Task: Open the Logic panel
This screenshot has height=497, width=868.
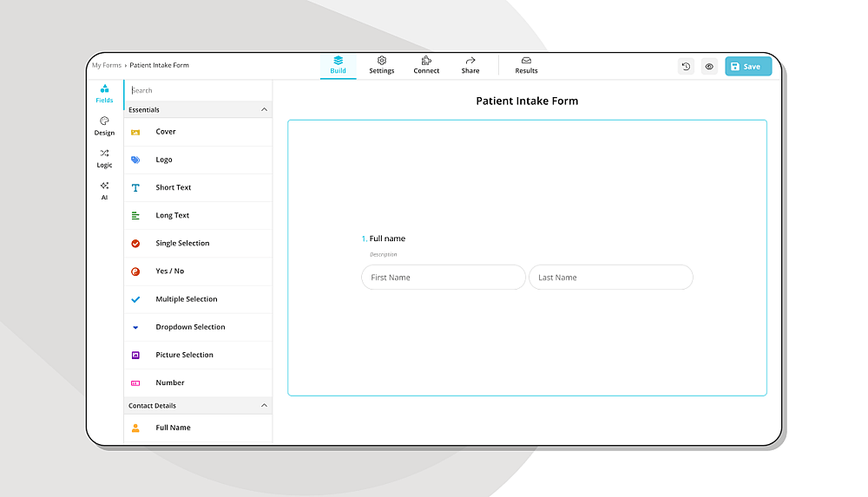Action: (104, 158)
